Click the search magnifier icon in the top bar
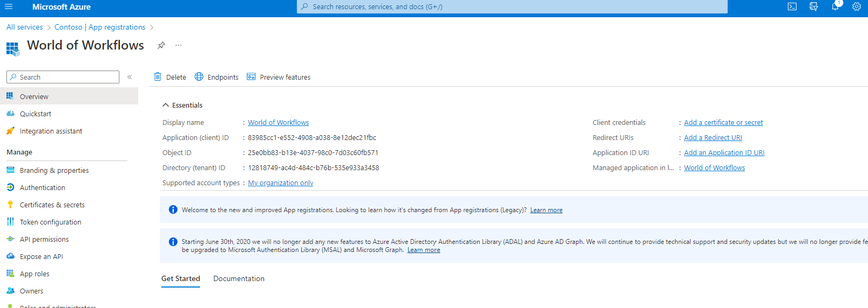Viewport: 868px width, 308px height. (x=305, y=7)
